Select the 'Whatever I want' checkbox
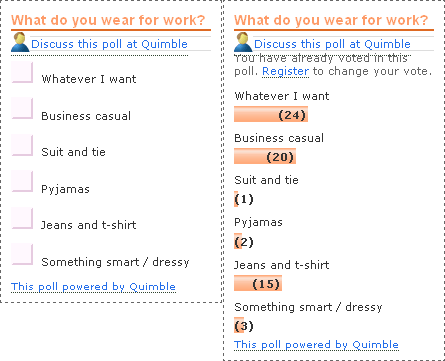Viewport: 445px width, 361px height. [x=22, y=72]
